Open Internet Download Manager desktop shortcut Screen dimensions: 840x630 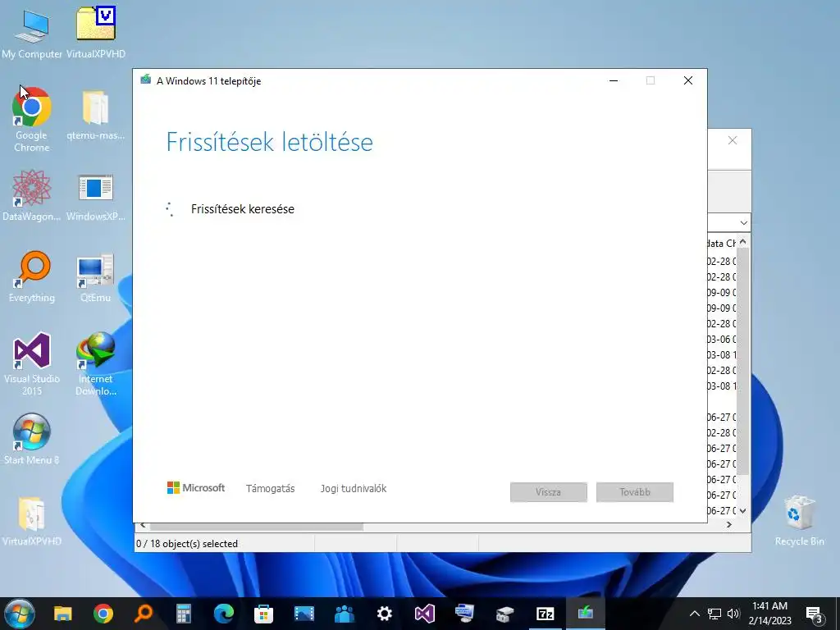tap(96, 363)
